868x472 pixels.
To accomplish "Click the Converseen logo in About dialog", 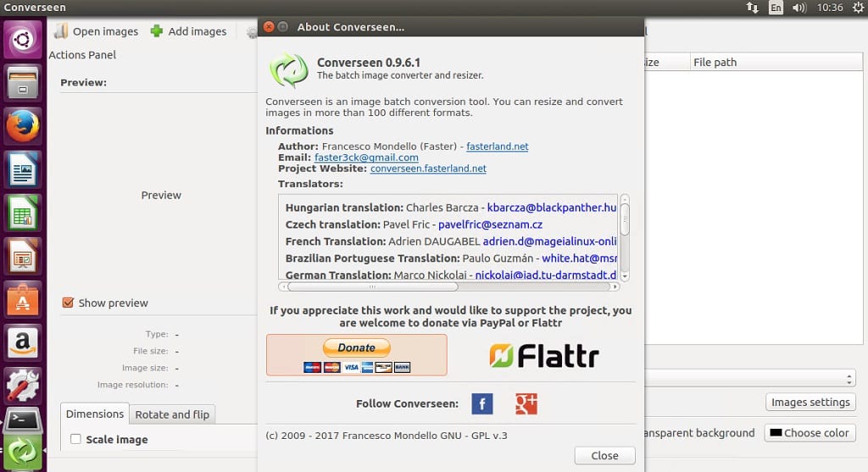I will [288, 70].
